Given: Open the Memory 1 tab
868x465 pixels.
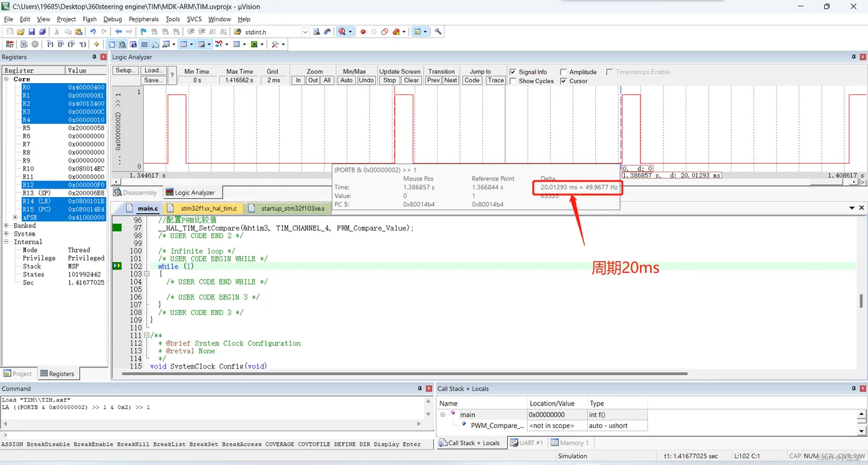Looking at the screenshot, I should [x=569, y=443].
